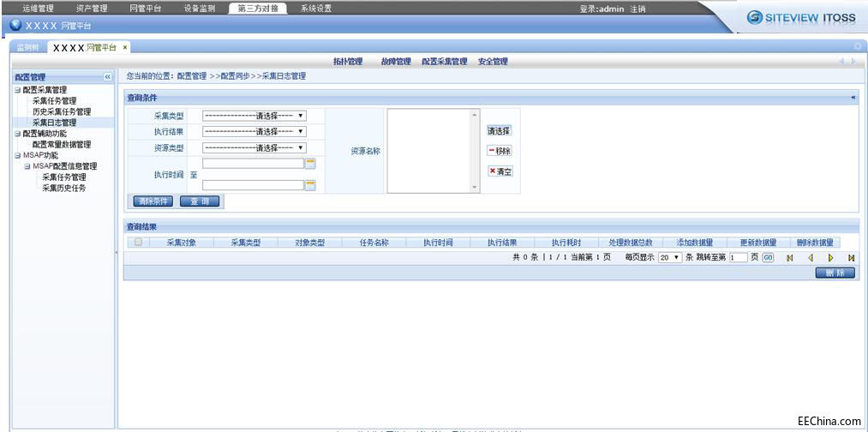Sort by 对象类型 column header
868x432 pixels.
pyautogui.click(x=310, y=243)
